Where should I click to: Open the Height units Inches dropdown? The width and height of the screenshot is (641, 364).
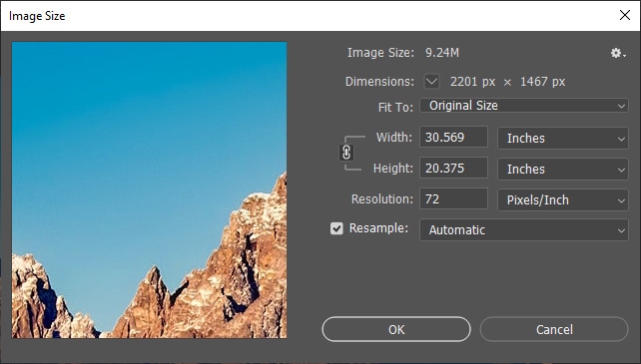pos(562,169)
